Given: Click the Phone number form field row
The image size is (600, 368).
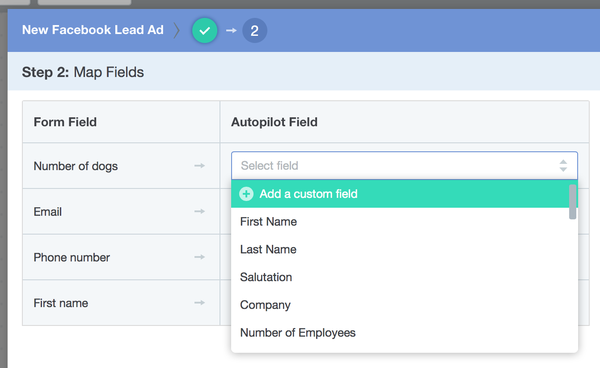Looking at the screenshot, I should (x=121, y=257).
